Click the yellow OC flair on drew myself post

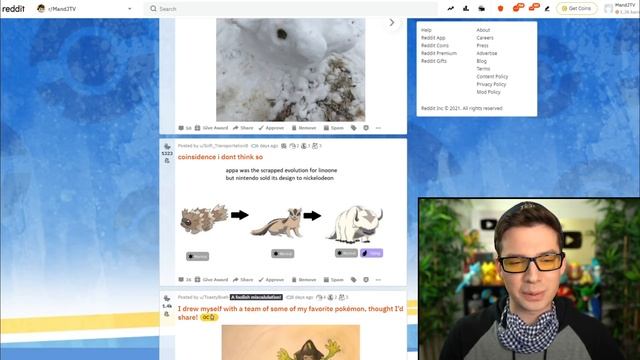pyautogui.click(x=209, y=317)
